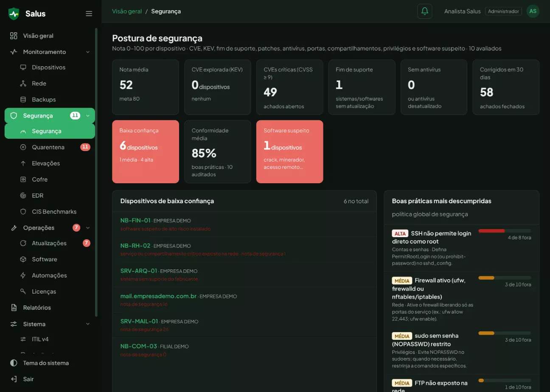Open the Software suspeito red card
Viewport: 550px width, 392px height.
click(290, 151)
